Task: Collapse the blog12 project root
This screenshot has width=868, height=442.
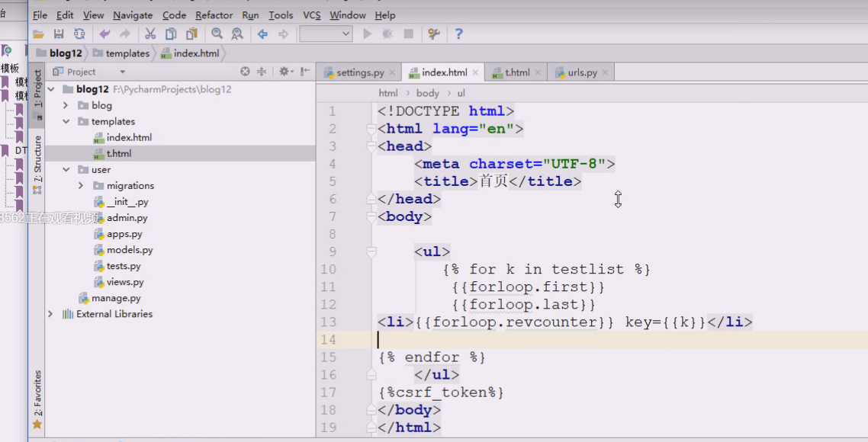Action: pos(51,89)
